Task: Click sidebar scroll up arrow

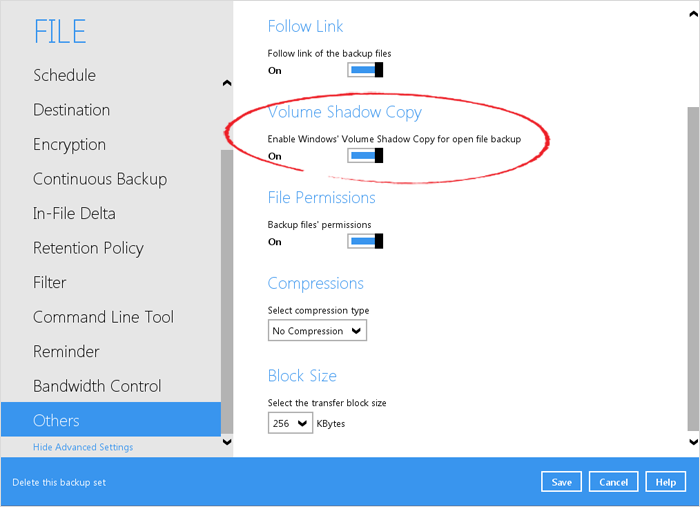Action: tap(227, 83)
